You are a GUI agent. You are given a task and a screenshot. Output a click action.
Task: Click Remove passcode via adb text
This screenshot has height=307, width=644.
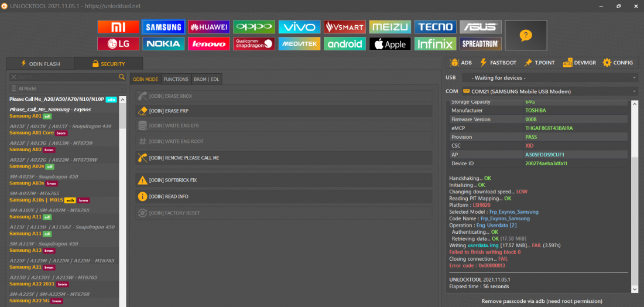click(x=542, y=301)
